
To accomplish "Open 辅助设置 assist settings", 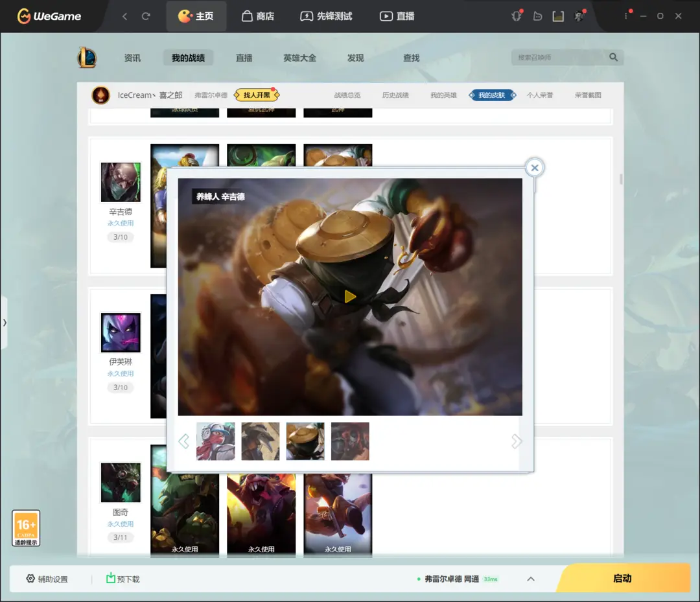I will tap(47, 579).
